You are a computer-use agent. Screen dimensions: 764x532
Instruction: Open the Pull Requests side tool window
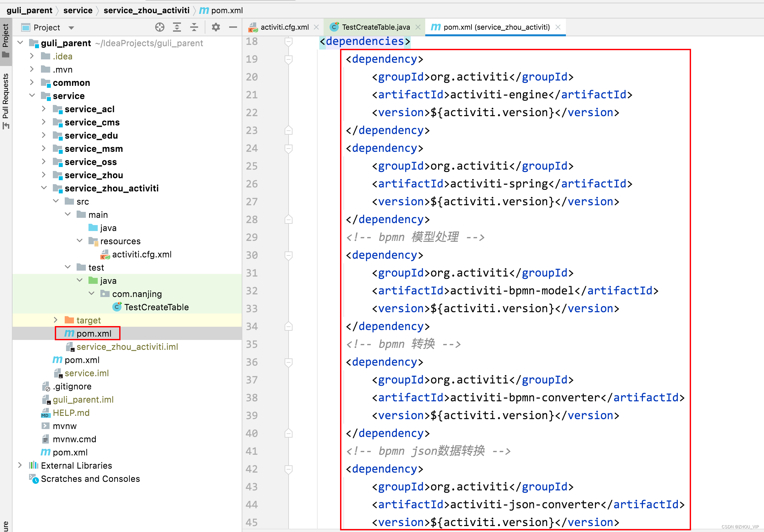click(6, 100)
